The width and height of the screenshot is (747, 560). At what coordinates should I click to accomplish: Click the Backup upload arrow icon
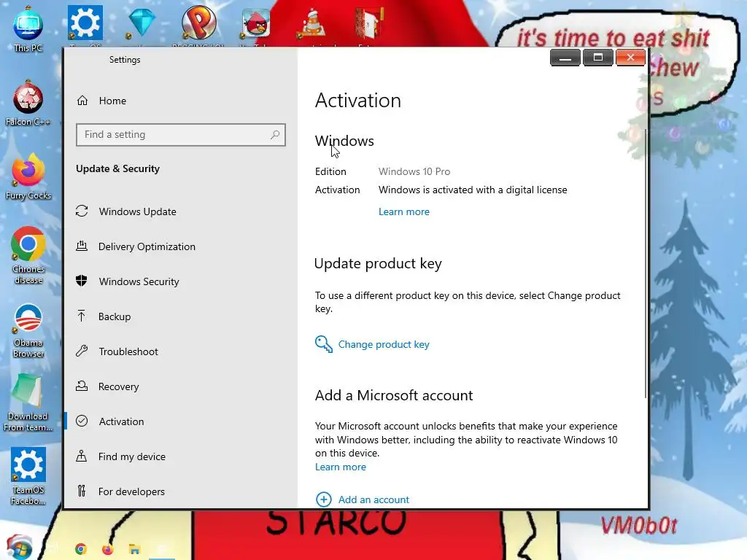point(82,316)
